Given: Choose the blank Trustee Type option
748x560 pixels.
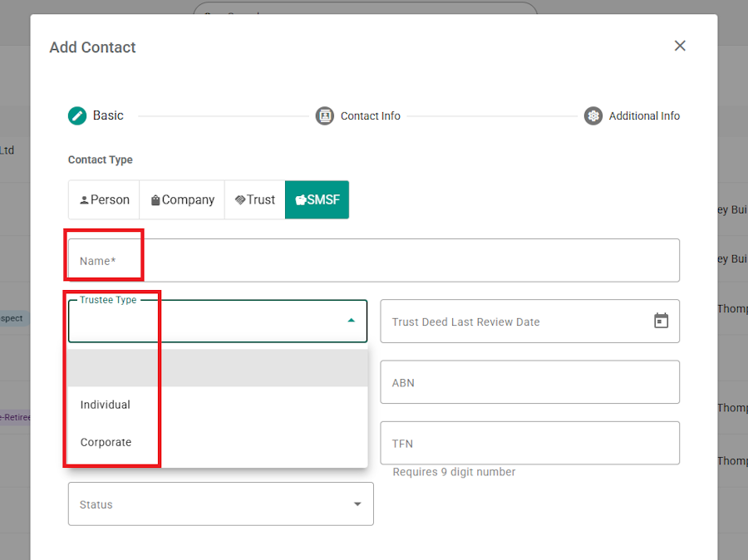Looking at the screenshot, I should click(218, 368).
